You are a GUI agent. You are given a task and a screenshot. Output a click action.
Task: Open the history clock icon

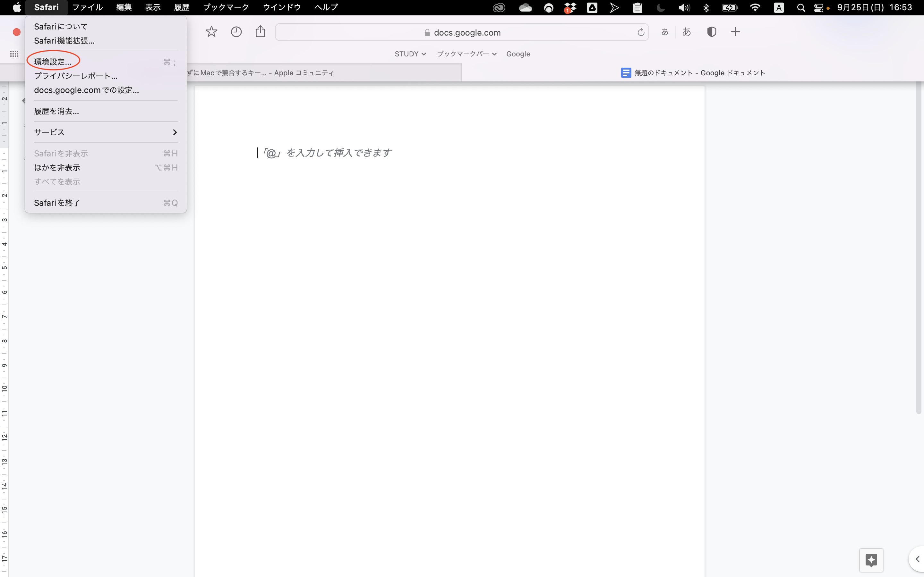click(236, 32)
